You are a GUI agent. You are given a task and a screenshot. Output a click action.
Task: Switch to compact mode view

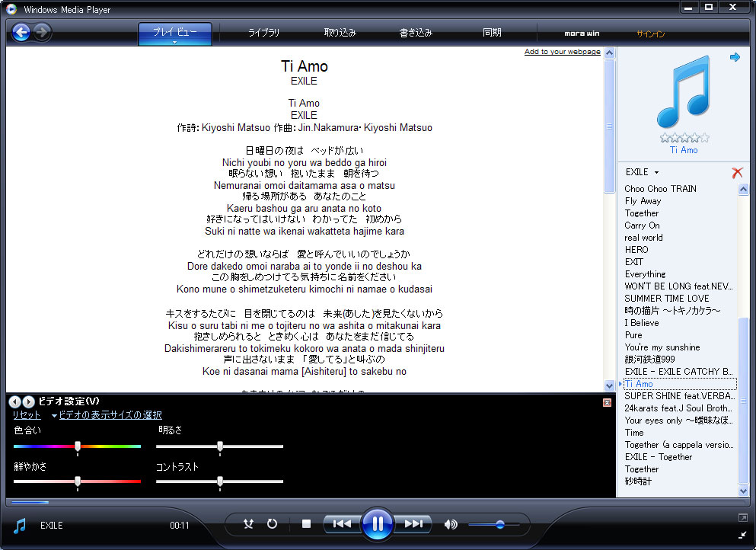(x=742, y=535)
